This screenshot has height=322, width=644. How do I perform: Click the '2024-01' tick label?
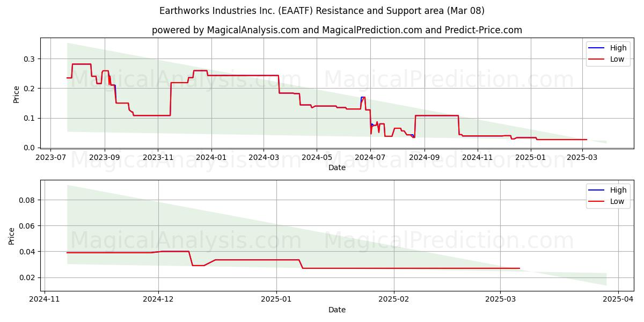(211, 157)
